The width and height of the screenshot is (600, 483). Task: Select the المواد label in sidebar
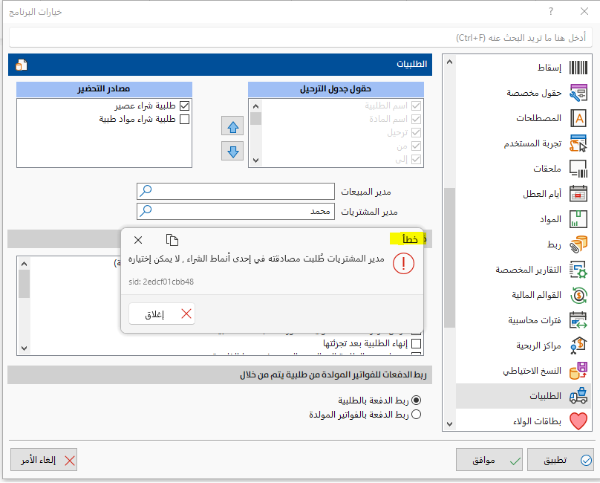point(550,219)
